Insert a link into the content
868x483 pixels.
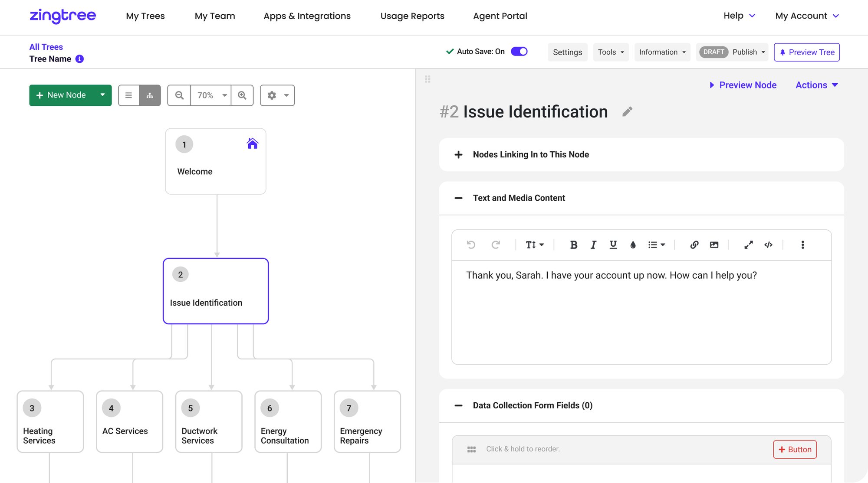(x=694, y=245)
